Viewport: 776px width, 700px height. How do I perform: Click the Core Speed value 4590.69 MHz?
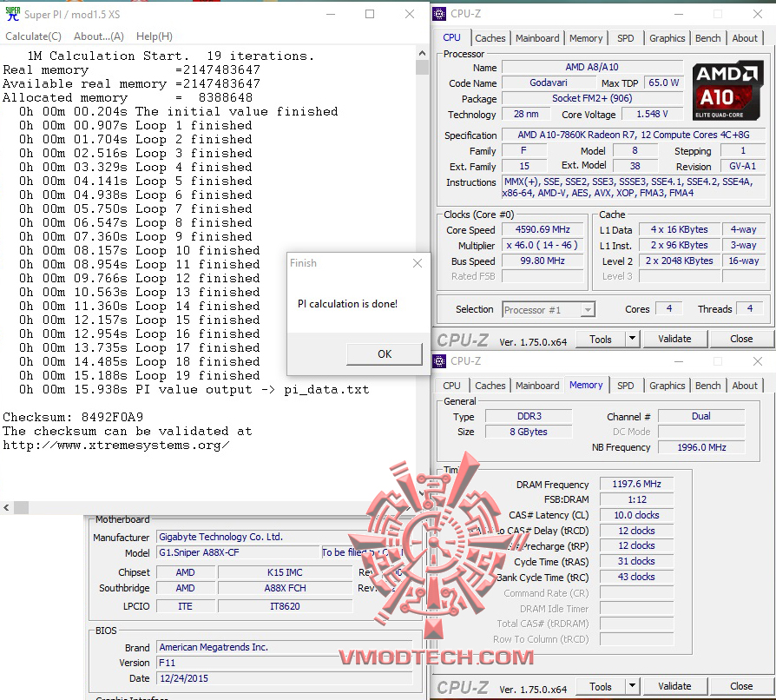(543, 229)
